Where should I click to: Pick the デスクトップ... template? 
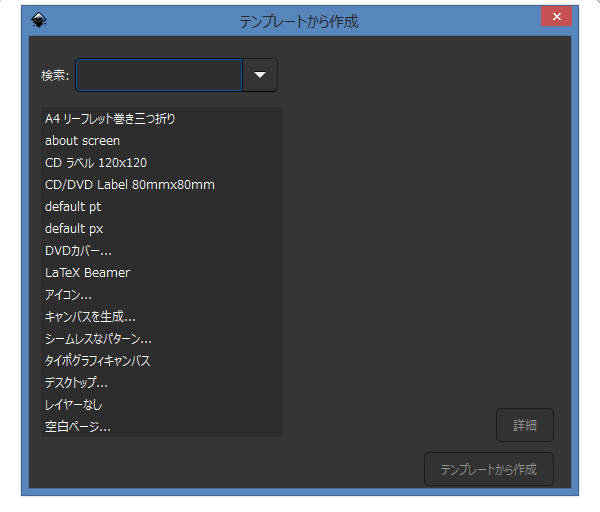pyautogui.click(x=161, y=383)
